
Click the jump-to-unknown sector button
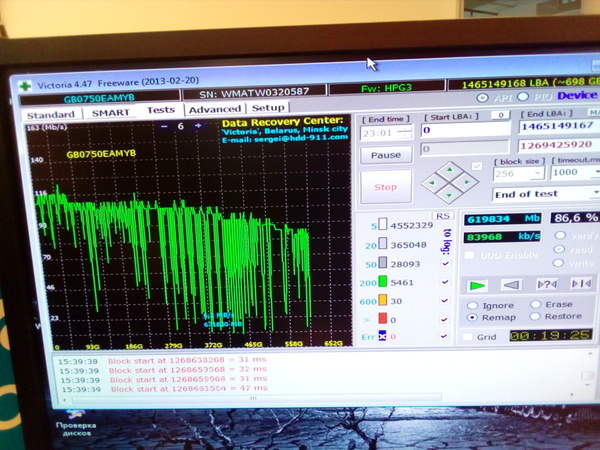(x=546, y=285)
